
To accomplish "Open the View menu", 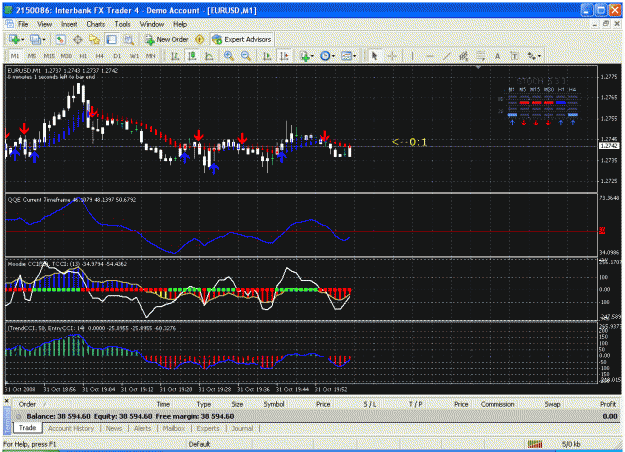I will (45, 24).
